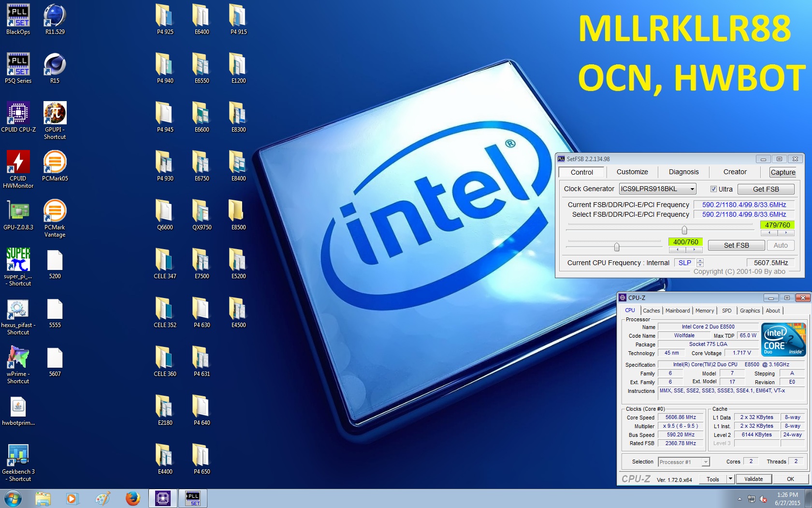Screen dimensions: 812x508
Task: Click the taskbar clock showing 1:26 PM
Action: (x=787, y=499)
